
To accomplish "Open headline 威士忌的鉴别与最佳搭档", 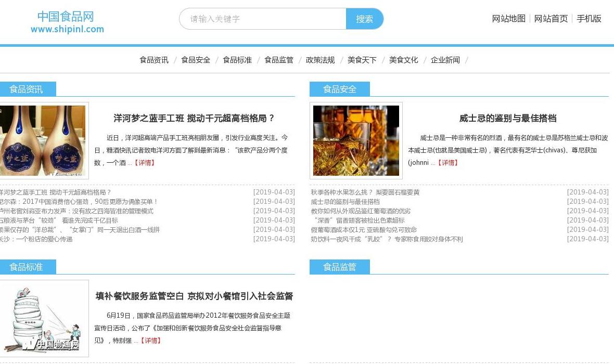I will click(507, 118).
